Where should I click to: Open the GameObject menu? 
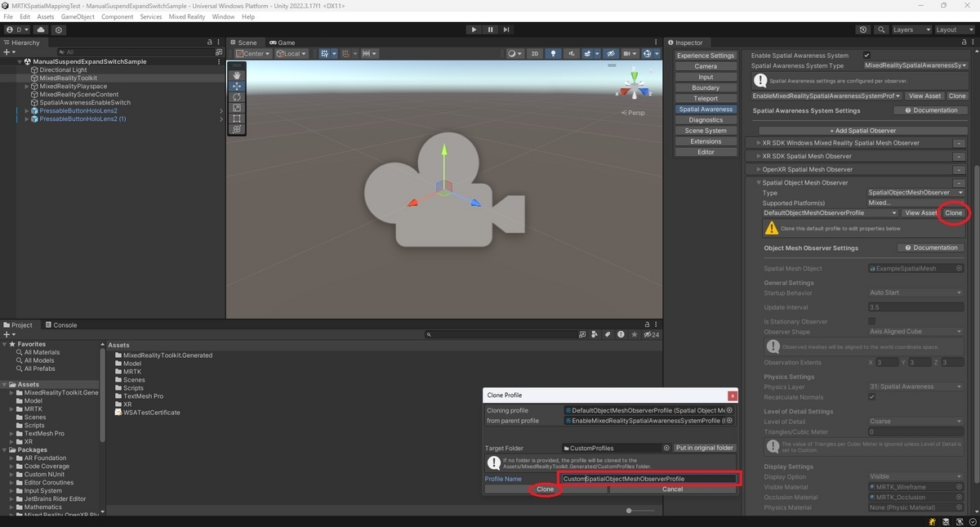pyautogui.click(x=78, y=16)
